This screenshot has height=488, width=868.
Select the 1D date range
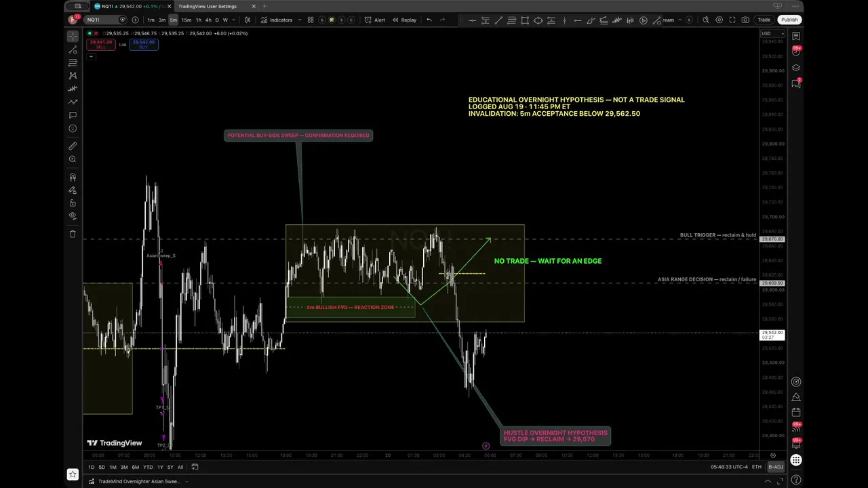click(x=92, y=467)
